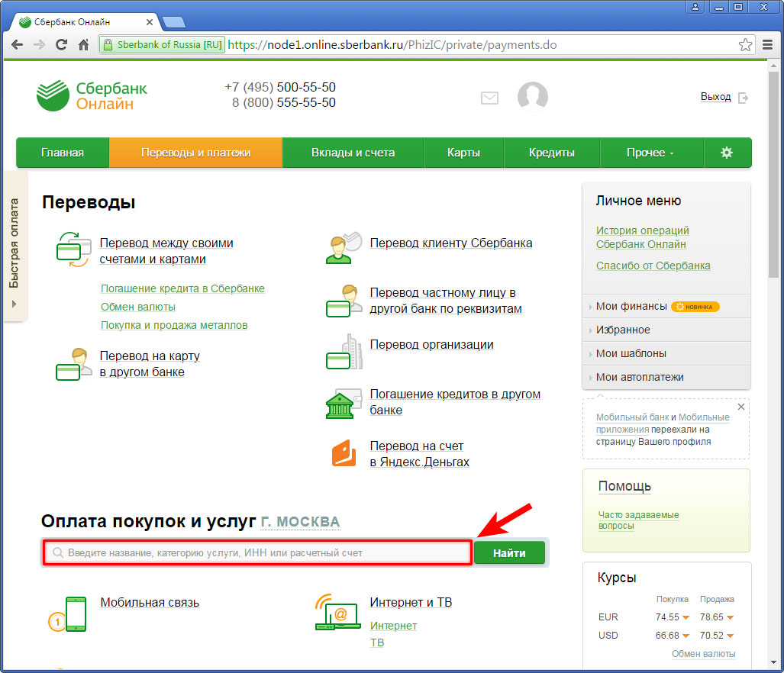Click the Yandex.Money wallet icon

click(x=344, y=453)
